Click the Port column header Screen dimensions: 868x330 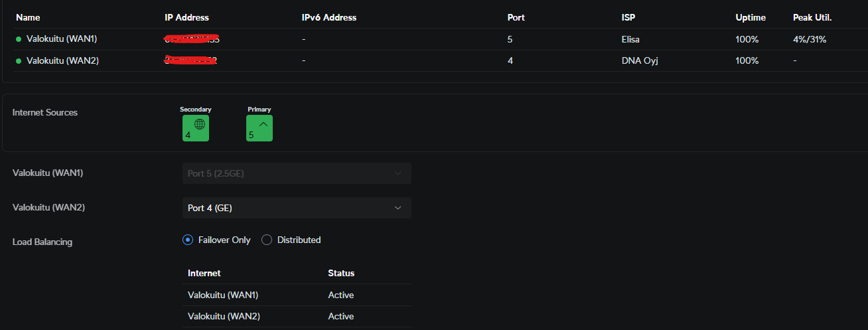click(516, 17)
